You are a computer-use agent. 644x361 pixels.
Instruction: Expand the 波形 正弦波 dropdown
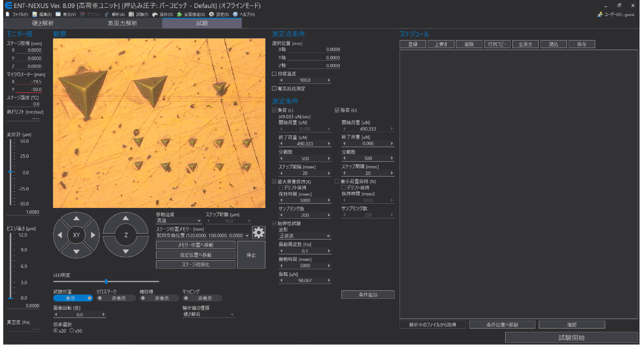click(305, 236)
